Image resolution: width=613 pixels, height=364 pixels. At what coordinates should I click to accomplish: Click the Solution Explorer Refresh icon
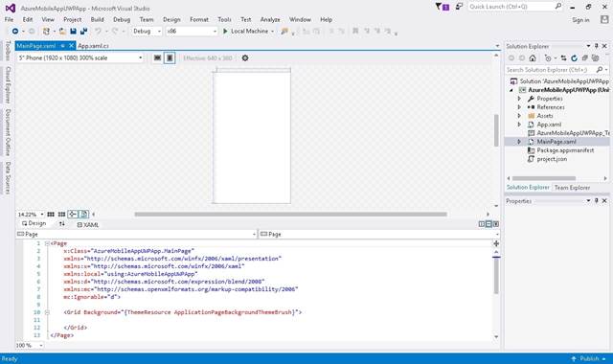(x=574, y=57)
